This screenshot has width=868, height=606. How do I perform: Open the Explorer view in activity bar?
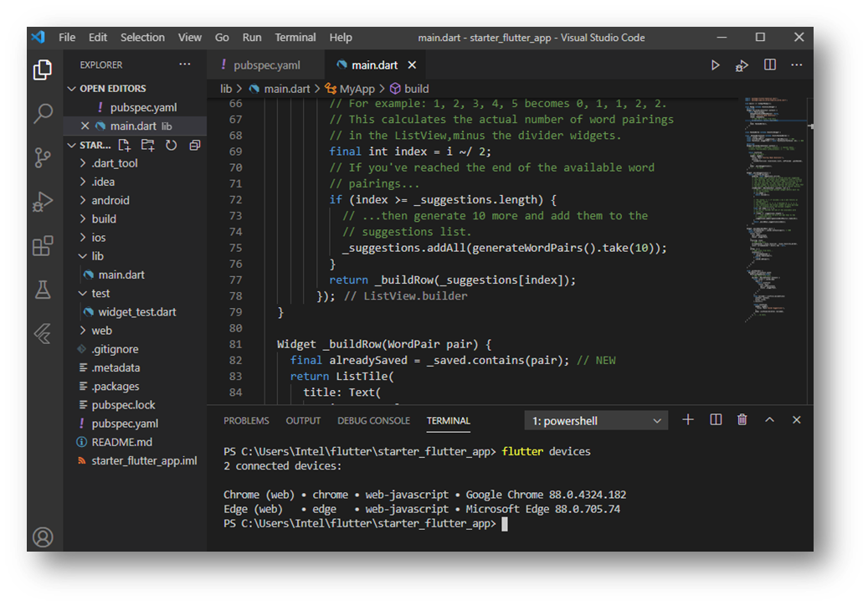coord(43,69)
